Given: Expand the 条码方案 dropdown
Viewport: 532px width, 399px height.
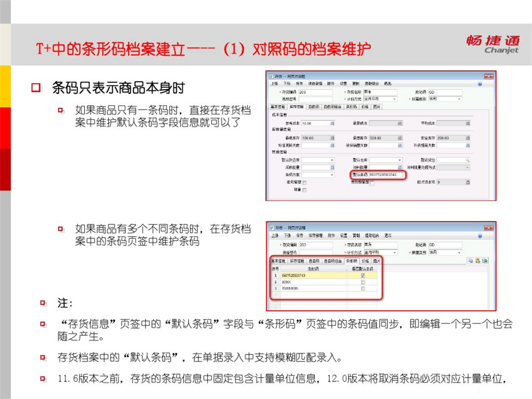Looking at the screenshot, I should tap(332, 174).
